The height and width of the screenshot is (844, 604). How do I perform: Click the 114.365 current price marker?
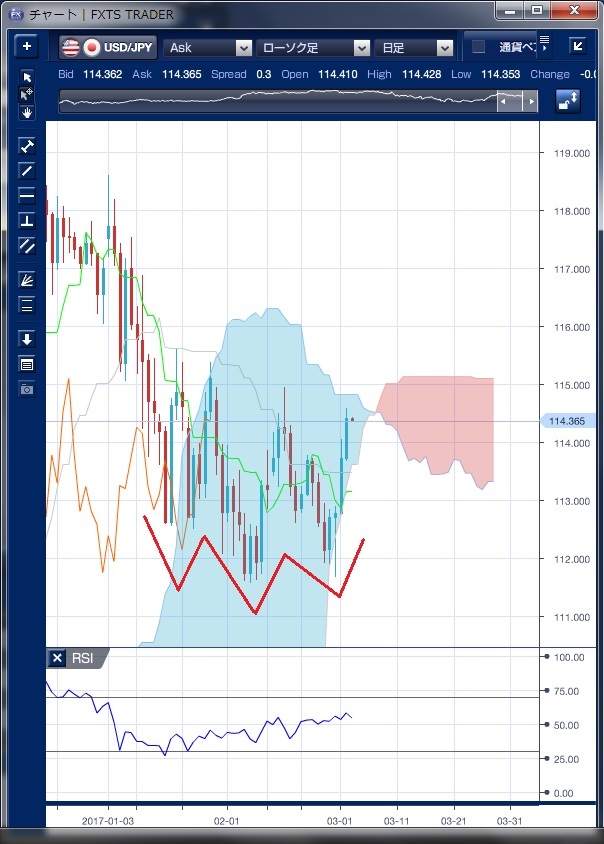(x=568, y=421)
